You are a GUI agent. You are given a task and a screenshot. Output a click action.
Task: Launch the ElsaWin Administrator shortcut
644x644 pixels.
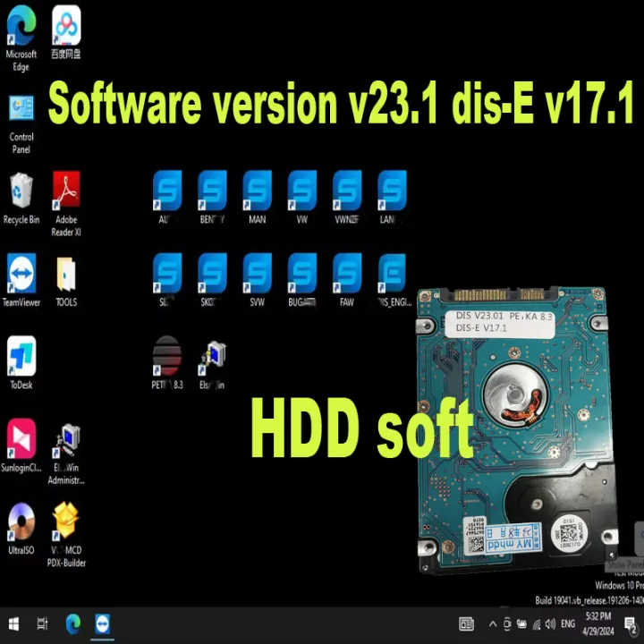pos(66,454)
